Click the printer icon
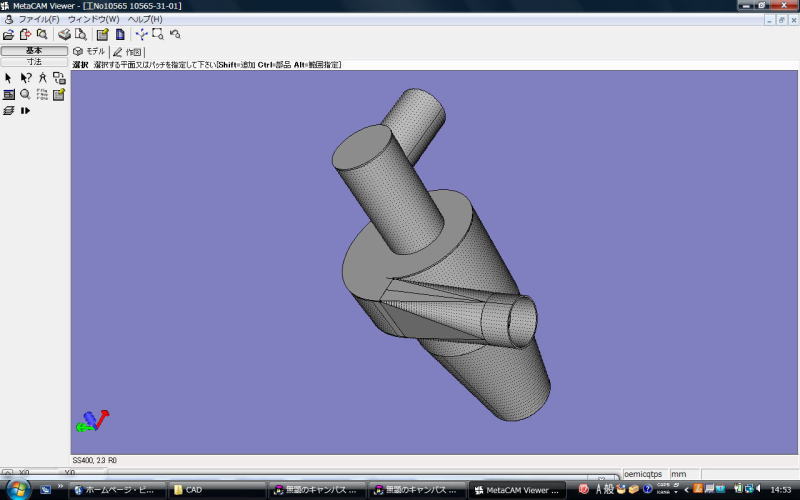 [64, 35]
